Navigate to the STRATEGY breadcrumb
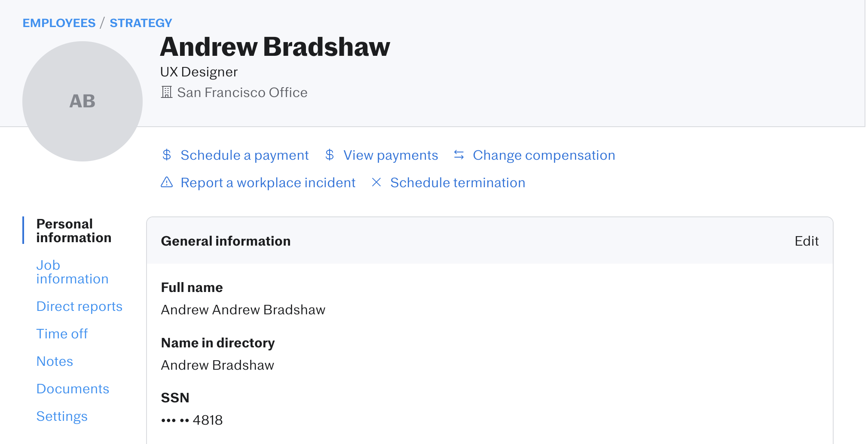The width and height of the screenshot is (868, 444). (x=141, y=23)
